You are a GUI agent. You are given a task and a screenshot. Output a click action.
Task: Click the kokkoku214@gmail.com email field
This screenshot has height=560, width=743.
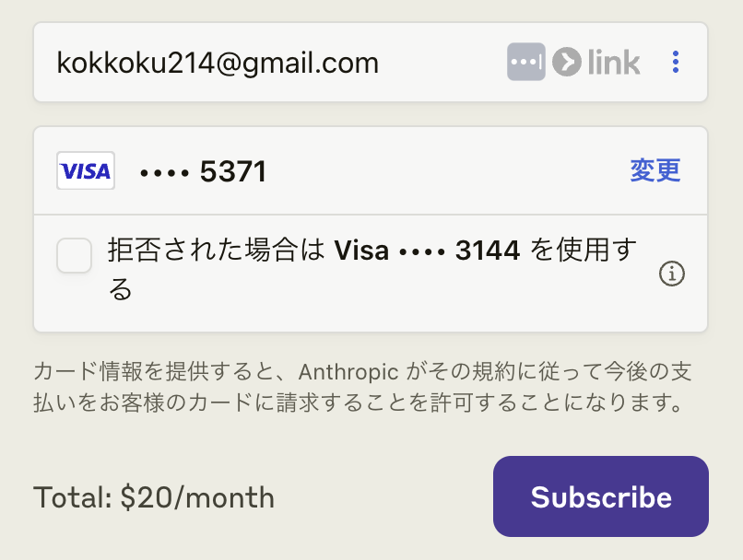pos(218,63)
